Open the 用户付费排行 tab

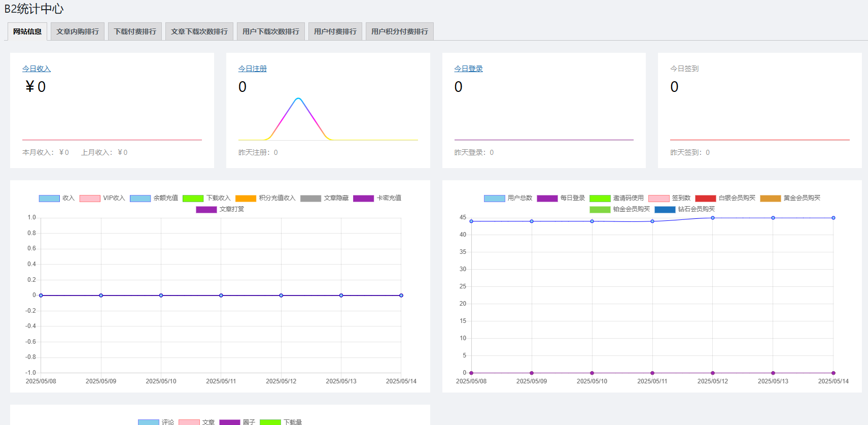pyautogui.click(x=335, y=31)
